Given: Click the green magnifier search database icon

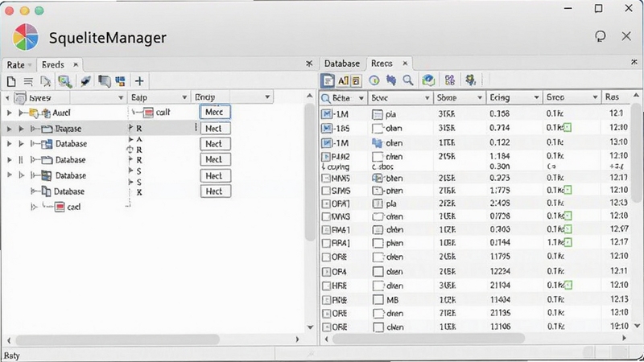Looking at the screenshot, I should click(x=65, y=81).
